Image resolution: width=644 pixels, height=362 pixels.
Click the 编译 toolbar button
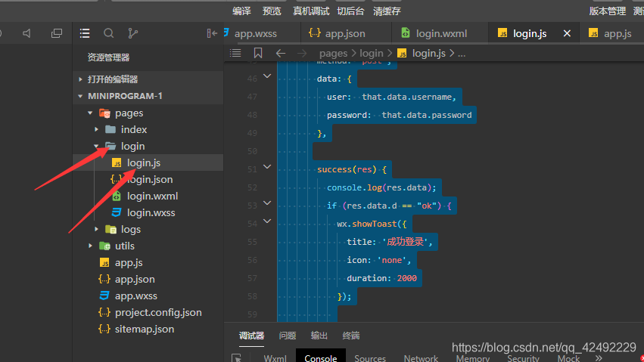tap(241, 11)
